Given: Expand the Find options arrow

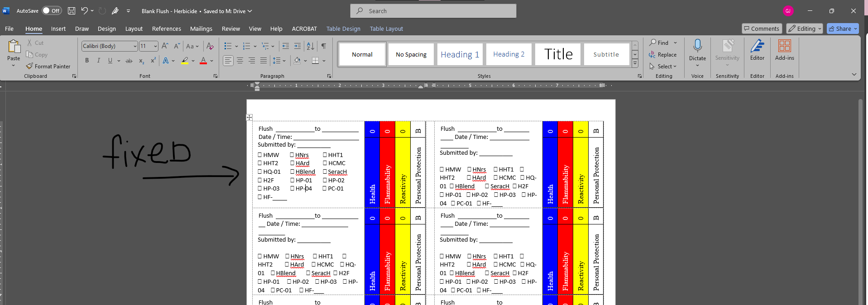Looking at the screenshot, I should [675, 43].
